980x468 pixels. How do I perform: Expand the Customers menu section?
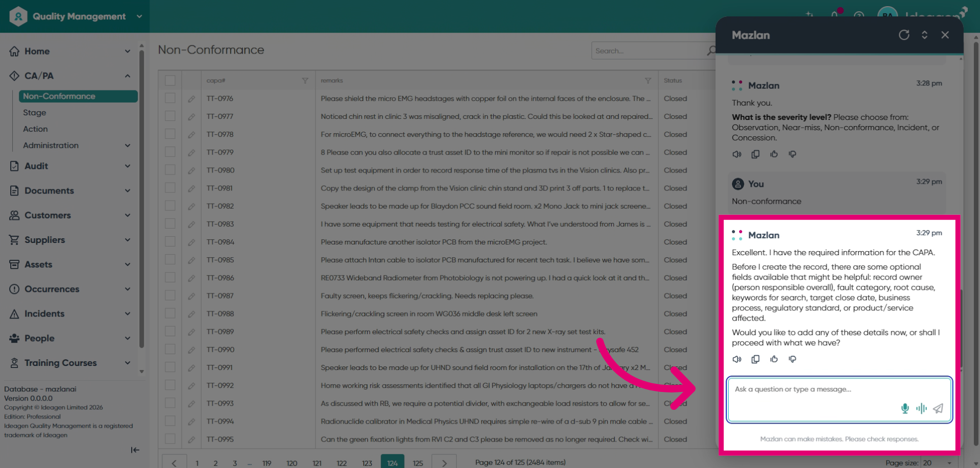(x=128, y=215)
